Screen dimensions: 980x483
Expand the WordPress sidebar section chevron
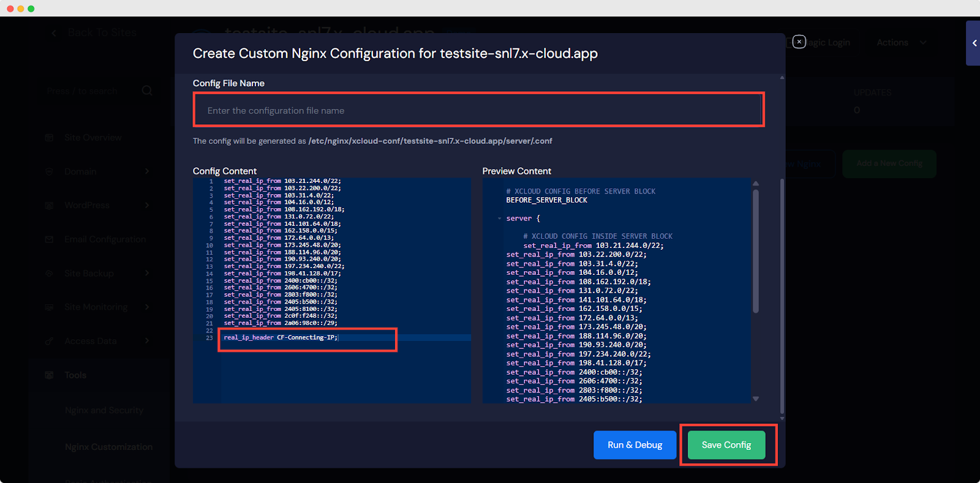coord(147,205)
